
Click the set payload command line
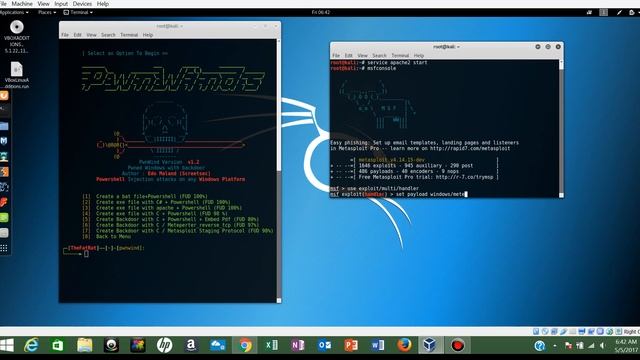coord(398,194)
